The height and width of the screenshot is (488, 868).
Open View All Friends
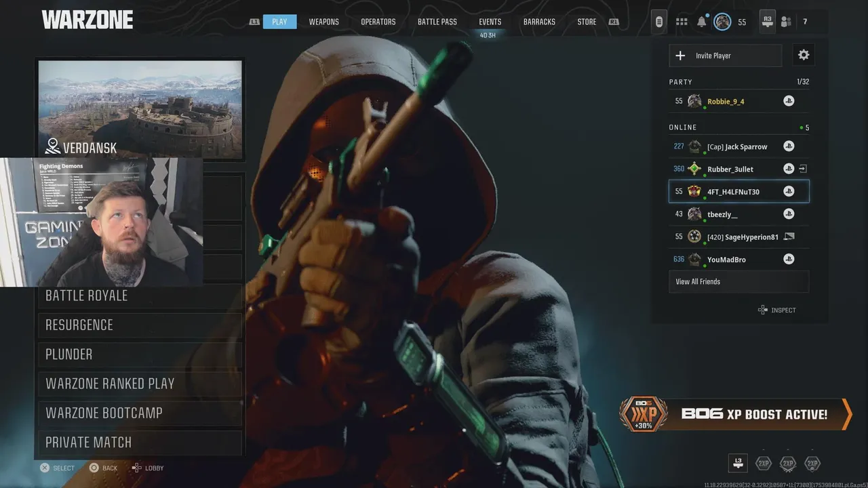739,281
